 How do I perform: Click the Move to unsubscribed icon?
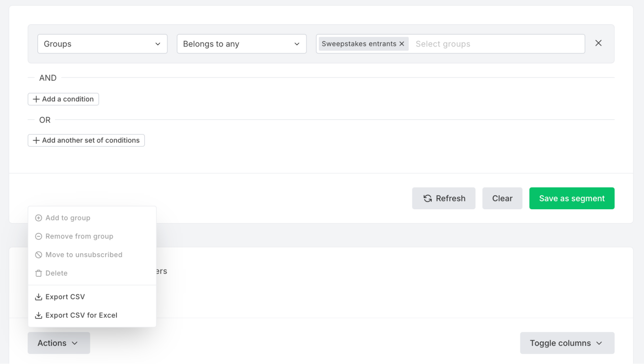(x=38, y=255)
